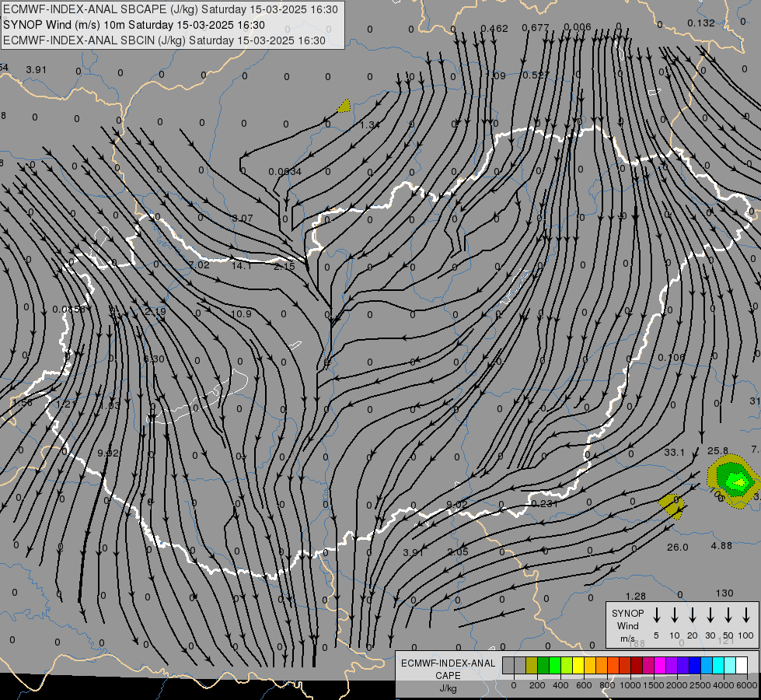Click the 9.92 value on the map
The width and height of the screenshot is (761, 700).
click(108, 453)
